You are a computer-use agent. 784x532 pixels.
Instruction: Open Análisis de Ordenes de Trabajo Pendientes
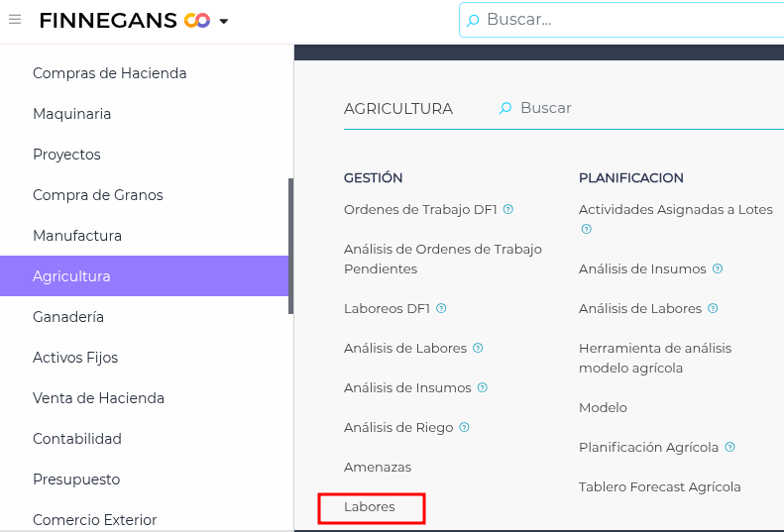pyautogui.click(x=442, y=259)
